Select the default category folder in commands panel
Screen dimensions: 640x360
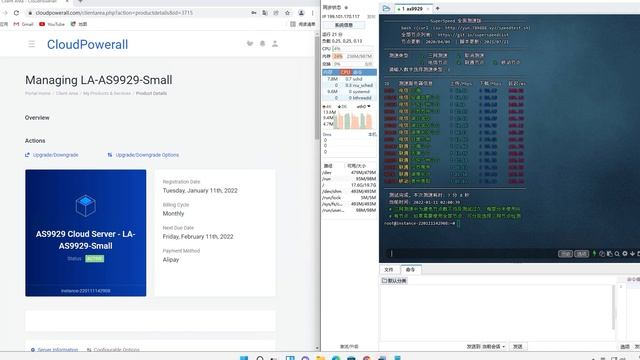[x=394, y=281]
